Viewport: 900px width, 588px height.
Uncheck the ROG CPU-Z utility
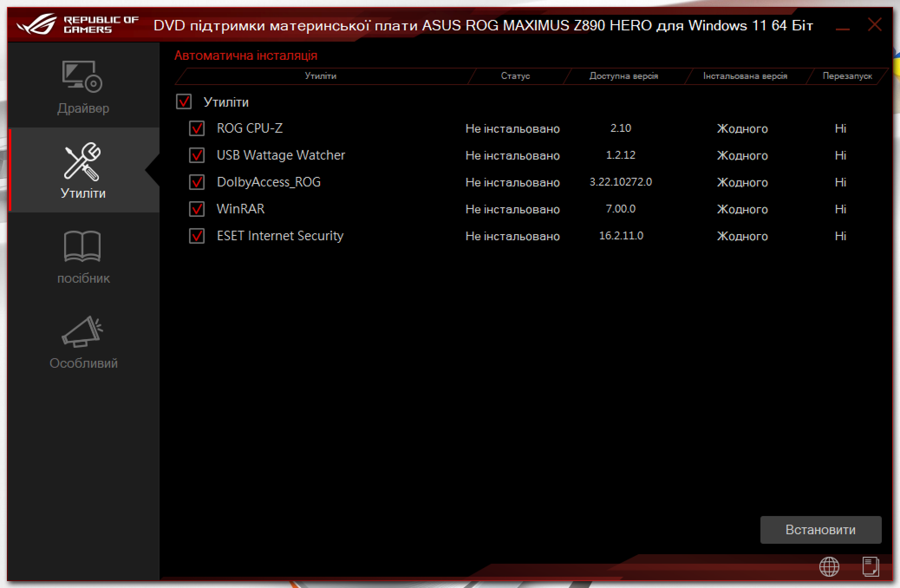pos(196,128)
